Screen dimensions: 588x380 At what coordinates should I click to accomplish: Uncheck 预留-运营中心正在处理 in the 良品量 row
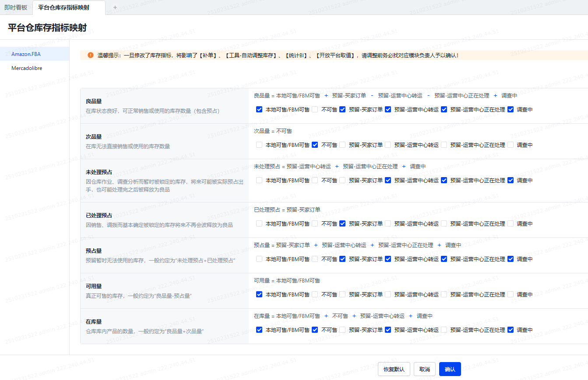click(444, 109)
